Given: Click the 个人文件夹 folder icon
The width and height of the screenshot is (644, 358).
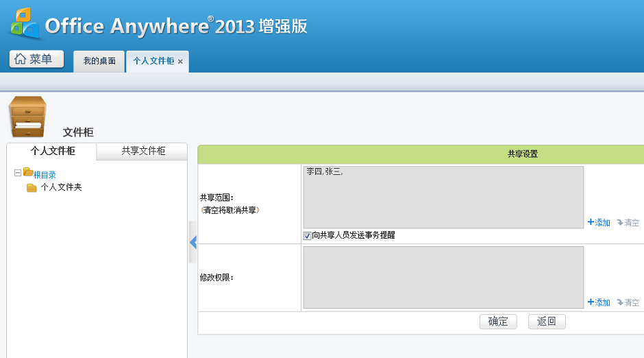Looking at the screenshot, I should 32,187.
